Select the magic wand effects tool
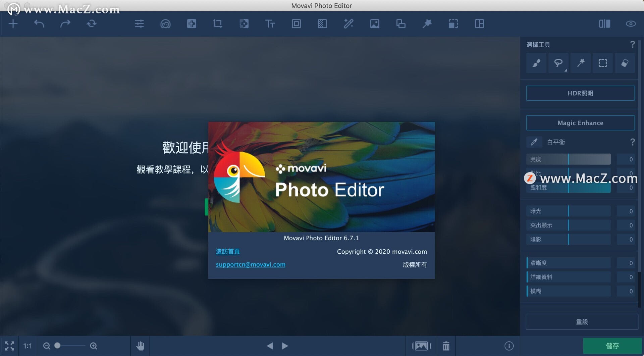The width and height of the screenshot is (644, 356). click(348, 24)
